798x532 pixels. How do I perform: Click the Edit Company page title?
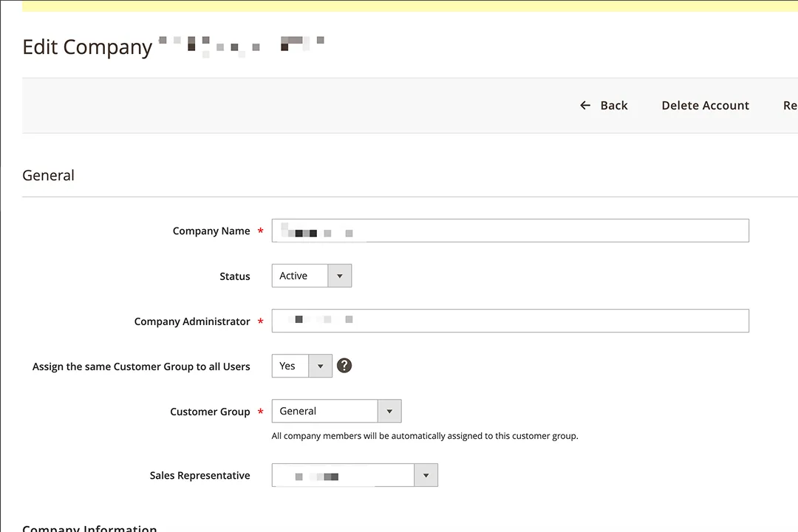(x=87, y=47)
